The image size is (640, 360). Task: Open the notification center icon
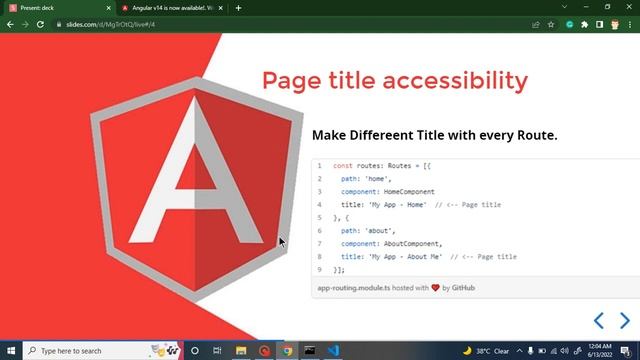pyautogui.click(x=625, y=351)
